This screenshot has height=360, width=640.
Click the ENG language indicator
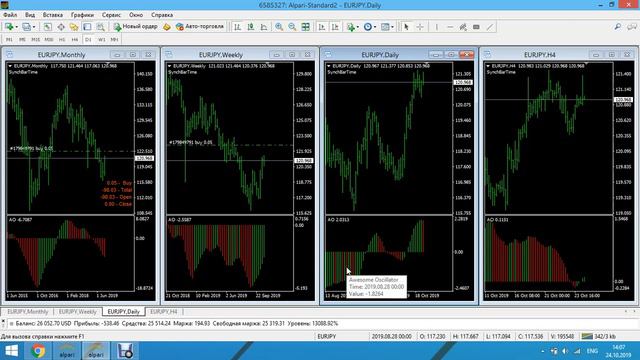[x=592, y=351]
